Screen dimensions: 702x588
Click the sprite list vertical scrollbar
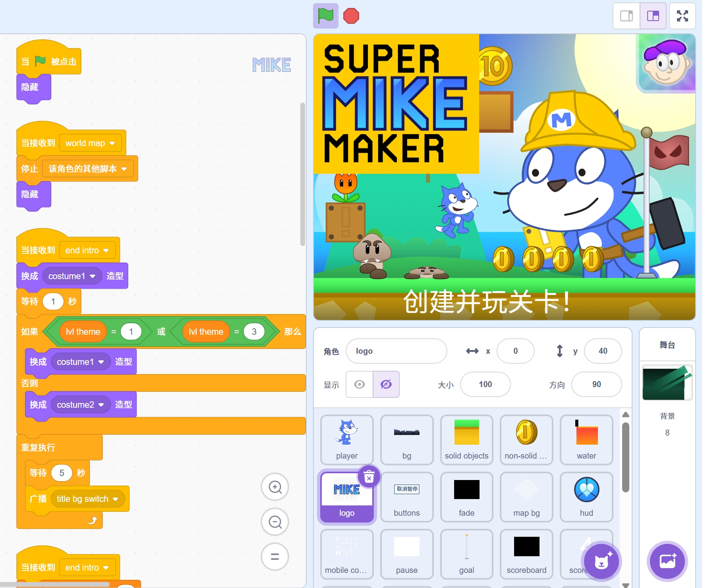(x=625, y=457)
